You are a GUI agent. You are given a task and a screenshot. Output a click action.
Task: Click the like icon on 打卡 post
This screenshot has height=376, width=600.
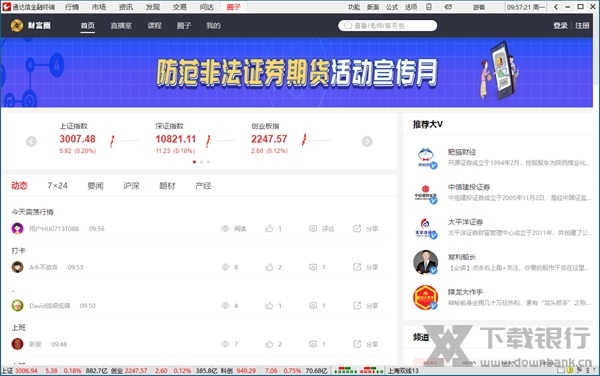click(269, 267)
